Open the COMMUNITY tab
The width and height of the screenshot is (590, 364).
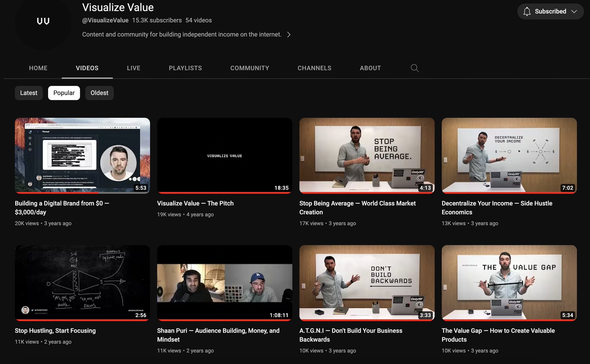tap(249, 68)
